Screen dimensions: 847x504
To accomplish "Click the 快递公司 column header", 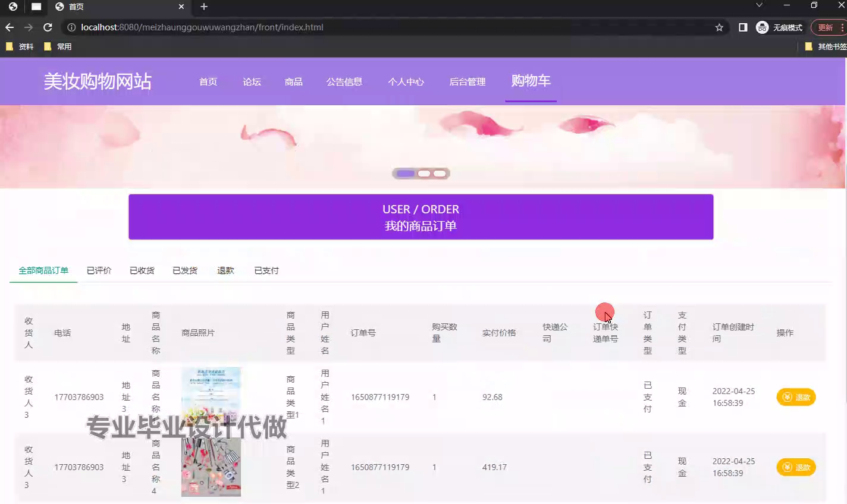I will pyautogui.click(x=555, y=333).
